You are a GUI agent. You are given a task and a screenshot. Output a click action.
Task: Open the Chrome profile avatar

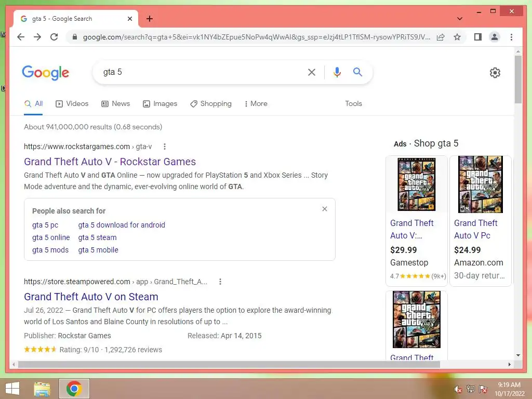click(495, 37)
